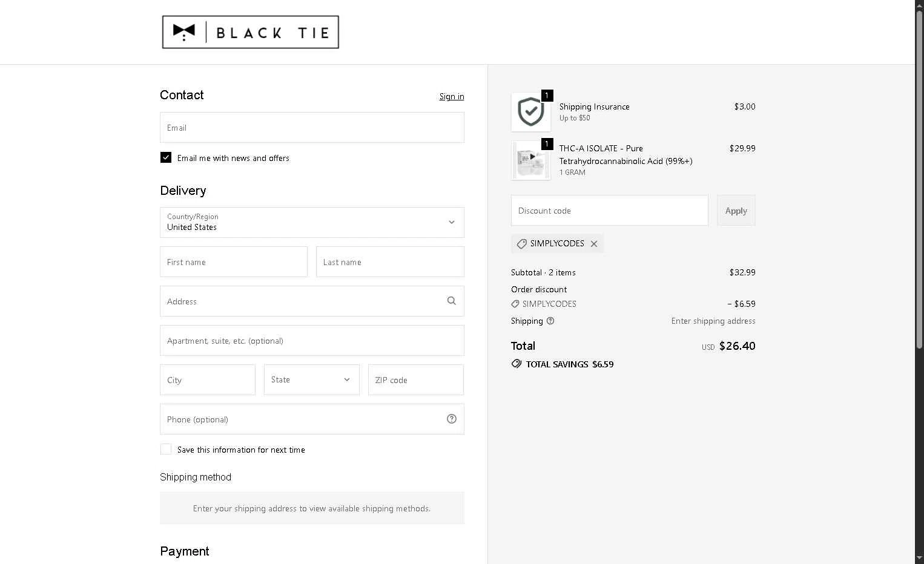
Task: Open the Country/Region dropdown
Action: pos(312,222)
